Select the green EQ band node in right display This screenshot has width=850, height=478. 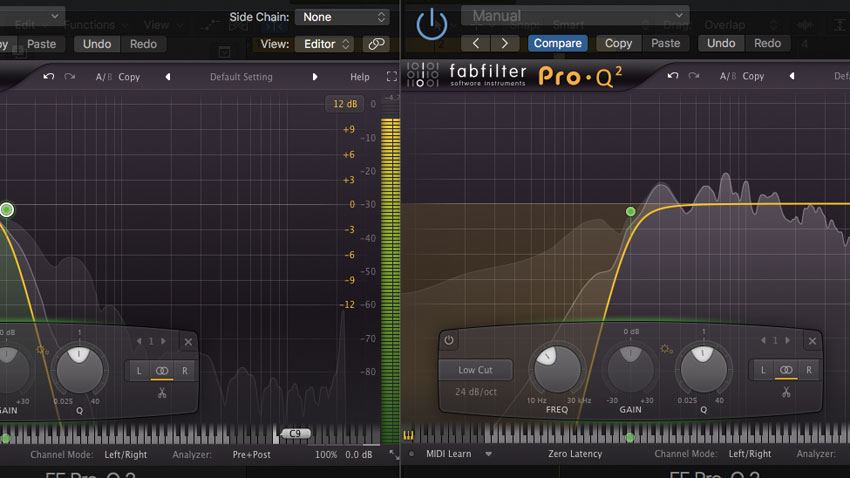(630, 211)
